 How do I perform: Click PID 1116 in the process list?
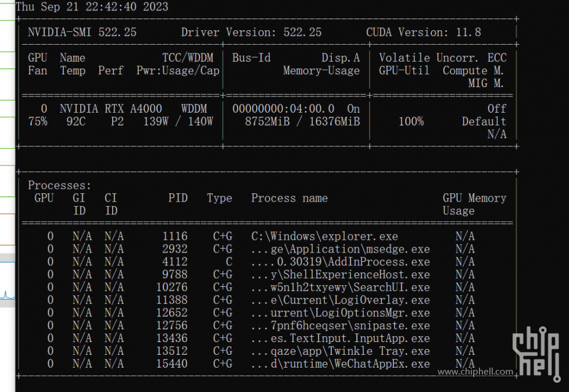click(x=174, y=236)
